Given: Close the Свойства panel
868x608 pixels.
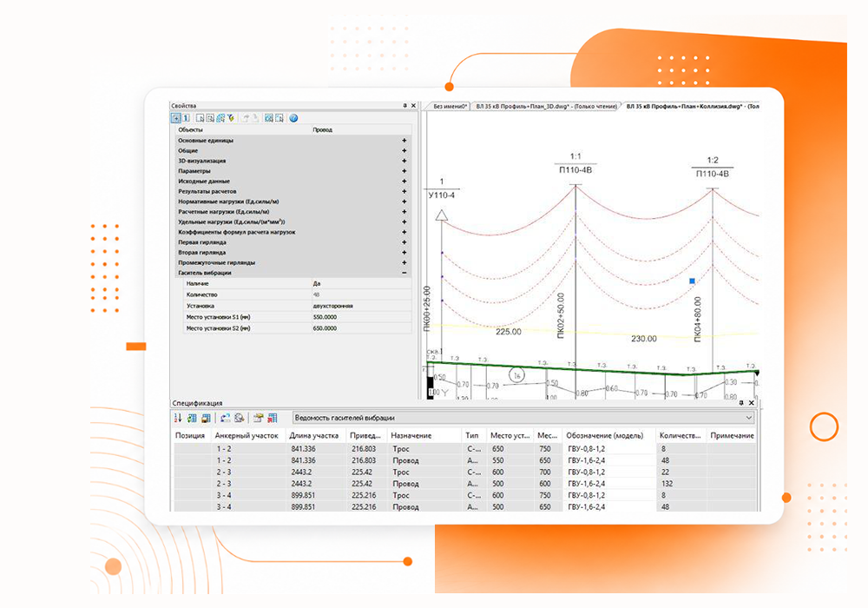Looking at the screenshot, I should 413,105.
